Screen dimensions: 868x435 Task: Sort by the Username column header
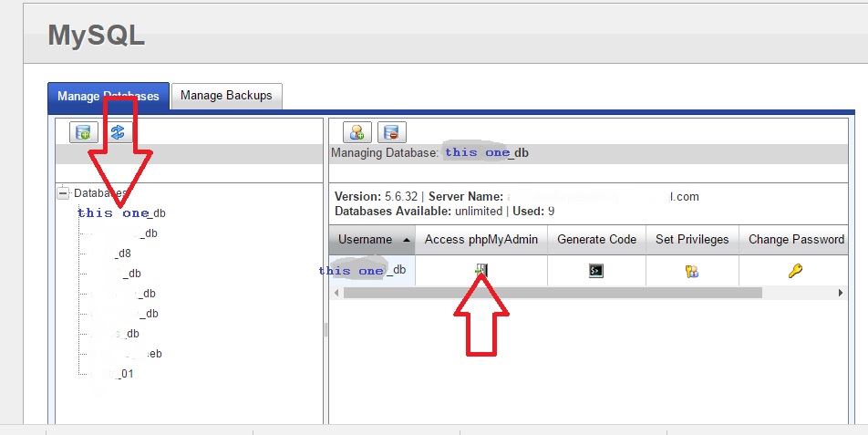(372, 240)
